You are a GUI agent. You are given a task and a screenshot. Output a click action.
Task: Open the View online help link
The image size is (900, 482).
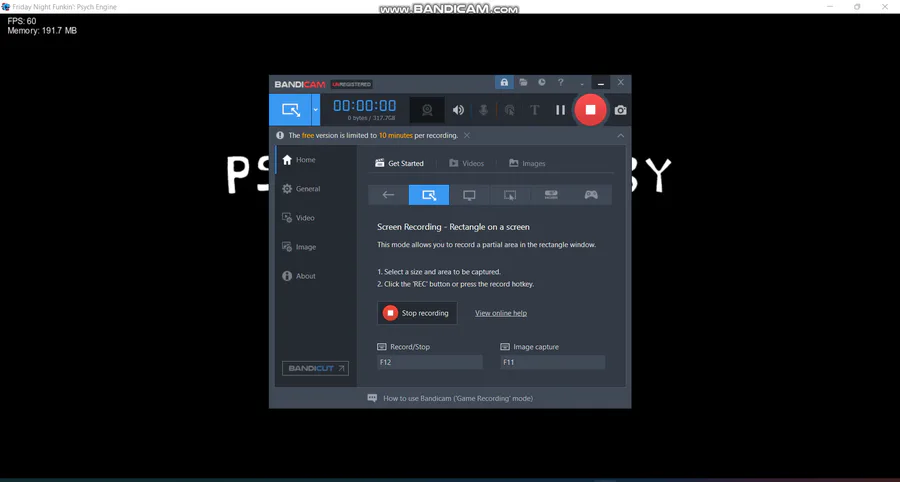click(x=501, y=313)
